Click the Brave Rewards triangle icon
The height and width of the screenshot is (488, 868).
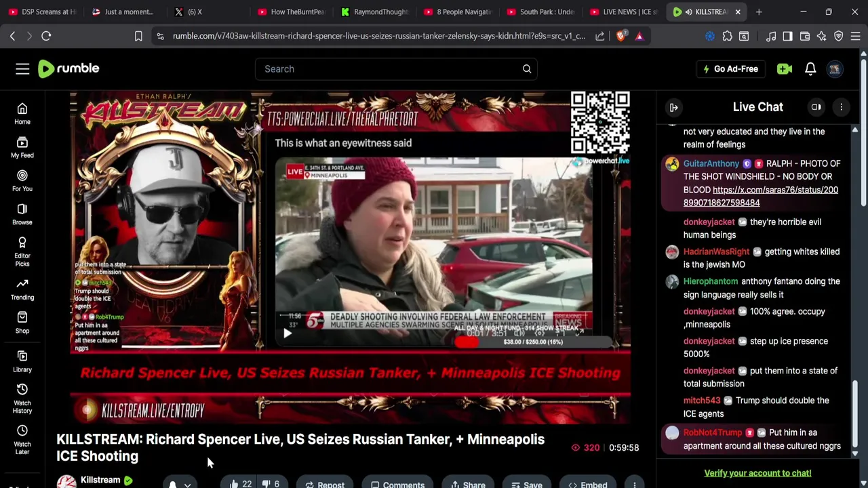click(639, 36)
